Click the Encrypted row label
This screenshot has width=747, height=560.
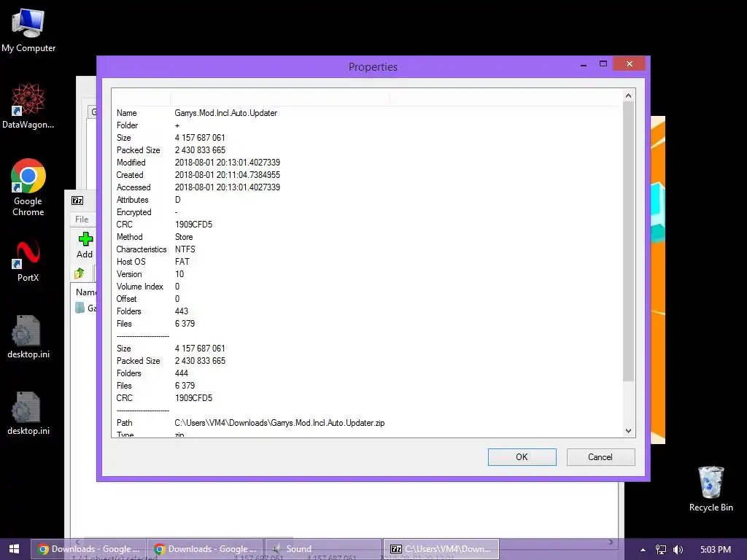[x=134, y=212]
